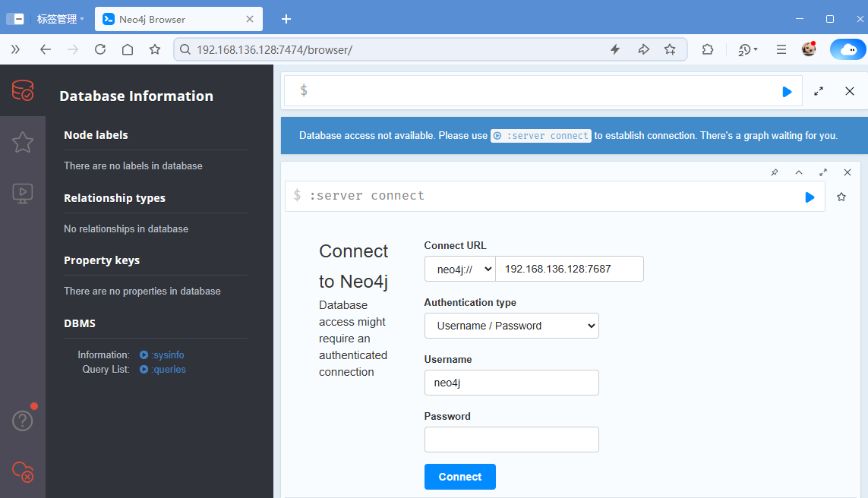Open the Guides play-screen sidebar icon
This screenshot has height=498, width=868.
[23, 194]
